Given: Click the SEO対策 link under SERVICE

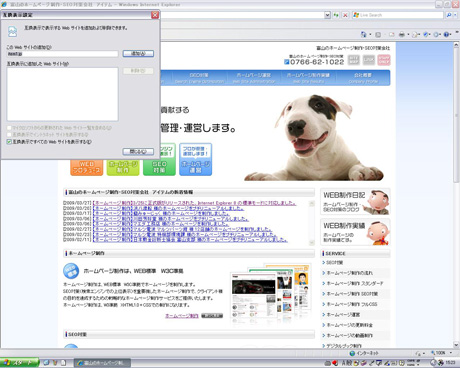Looking at the screenshot, I should coord(334,263).
